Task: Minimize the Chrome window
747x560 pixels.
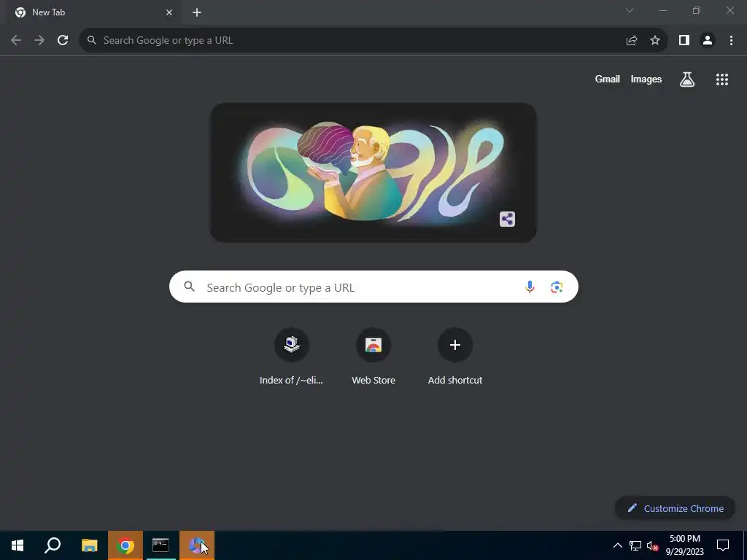Action: click(x=662, y=10)
